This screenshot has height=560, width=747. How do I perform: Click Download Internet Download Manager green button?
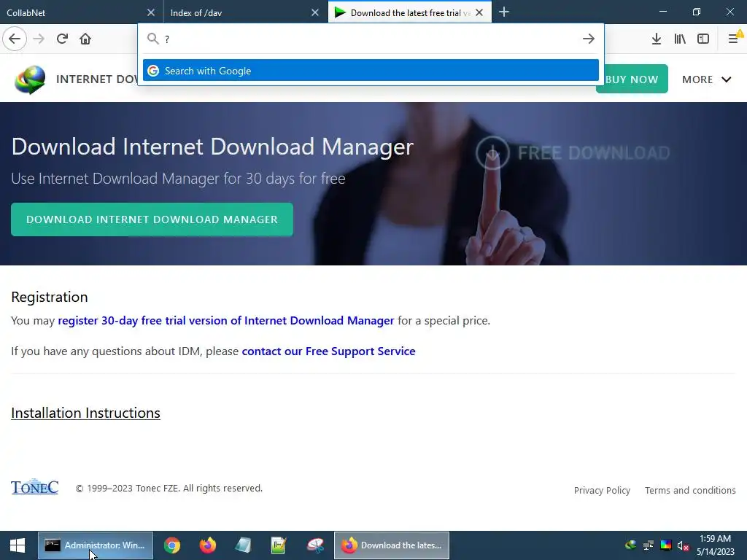152,219
